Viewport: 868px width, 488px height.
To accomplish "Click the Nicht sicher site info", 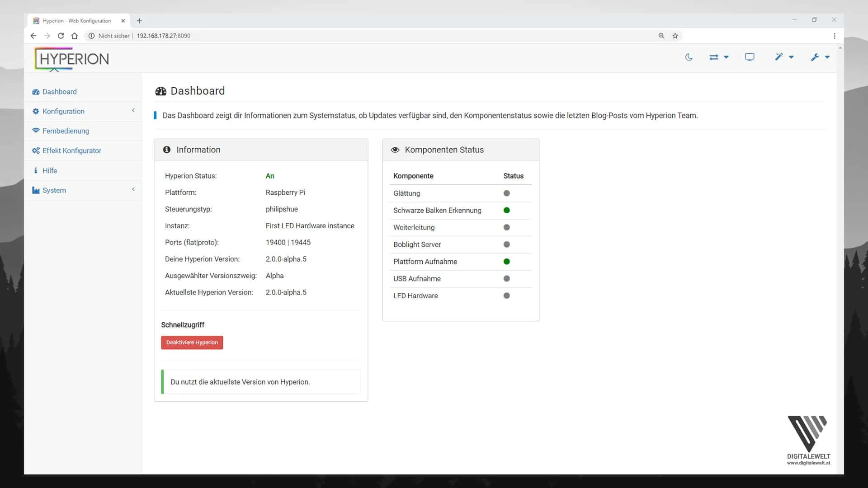I will click(109, 36).
